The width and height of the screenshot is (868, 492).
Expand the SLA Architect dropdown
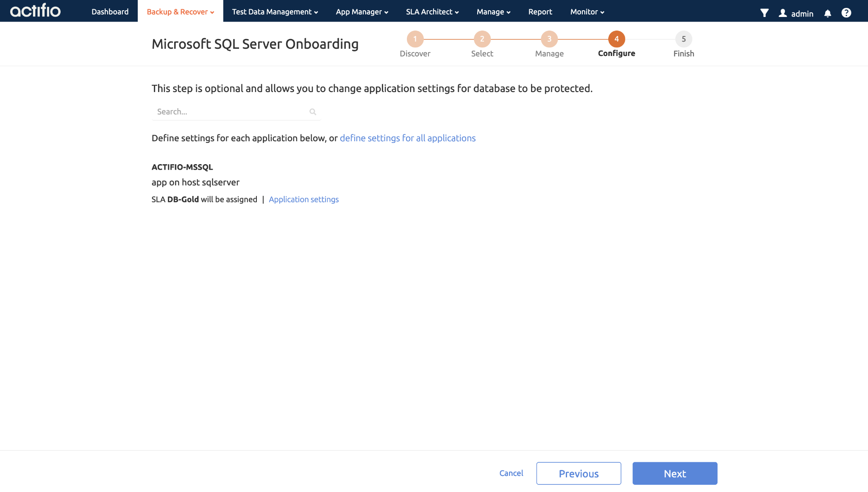click(432, 12)
